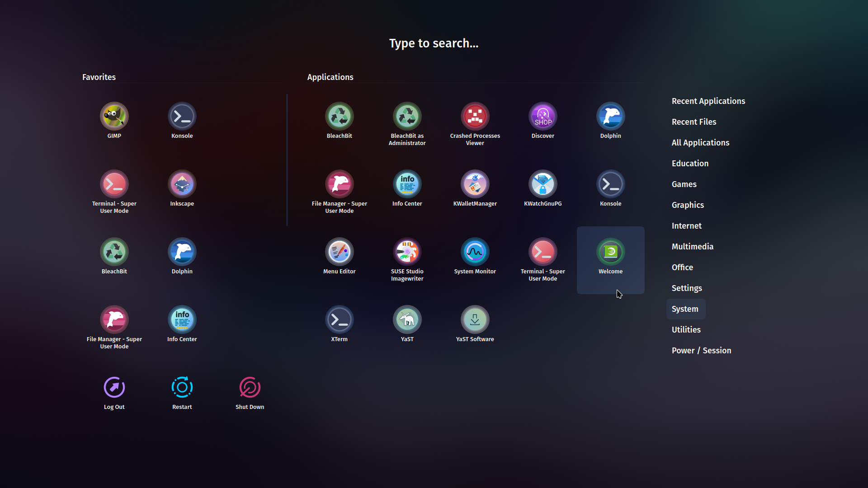The image size is (868, 488).
Task: Open the Discover software shop
Action: [542, 120]
